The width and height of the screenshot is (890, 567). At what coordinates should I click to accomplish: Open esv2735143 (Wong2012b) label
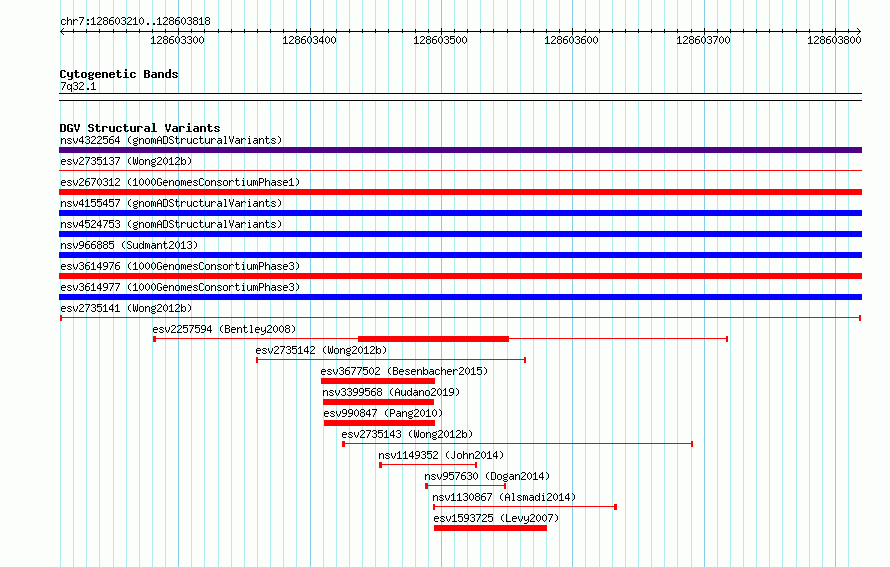[x=407, y=434]
